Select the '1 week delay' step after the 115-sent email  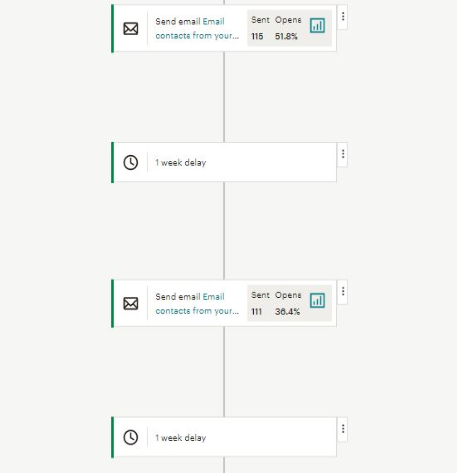pos(224,162)
